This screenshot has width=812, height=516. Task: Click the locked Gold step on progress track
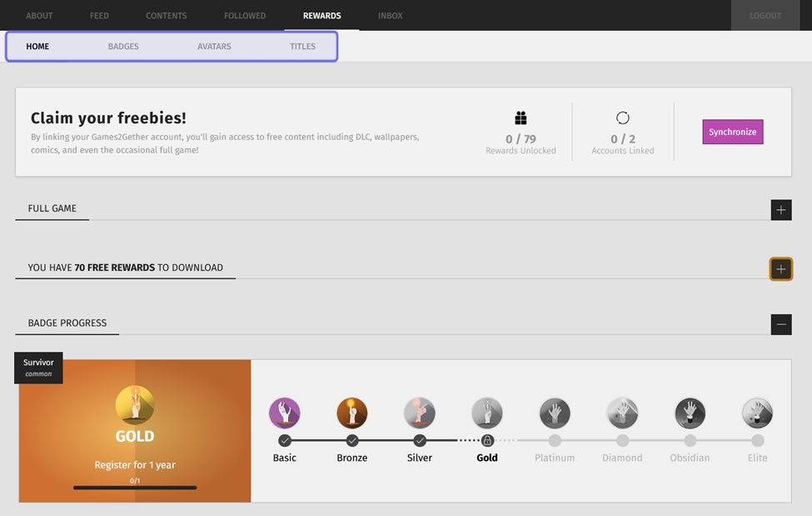pyautogui.click(x=487, y=440)
